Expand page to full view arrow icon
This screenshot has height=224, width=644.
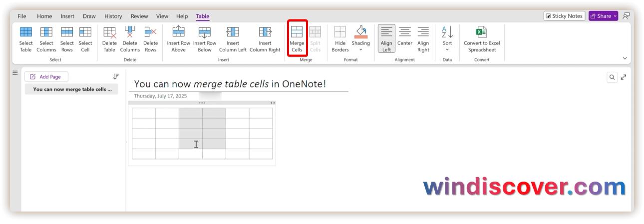tap(624, 77)
